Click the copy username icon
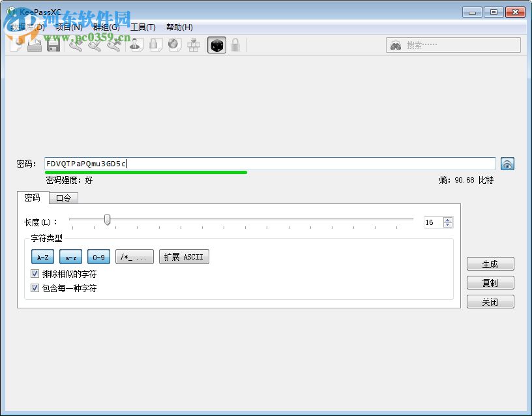The image size is (532, 416). 136,45
